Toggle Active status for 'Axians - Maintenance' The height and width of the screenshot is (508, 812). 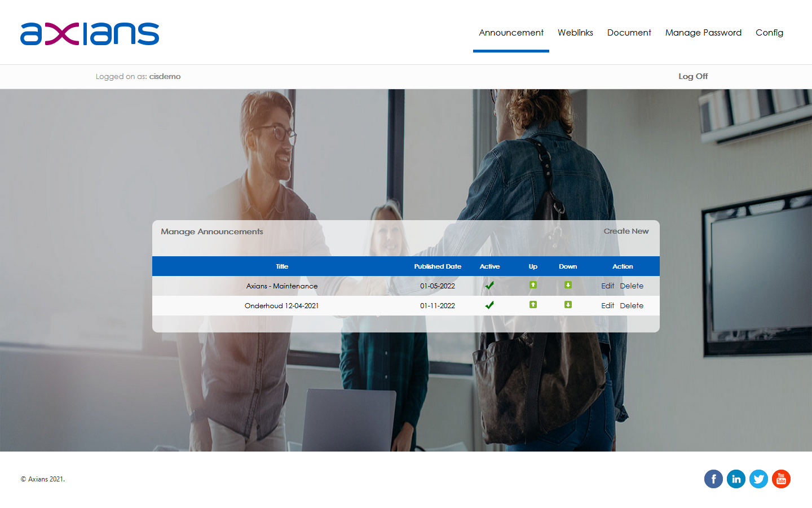489,285
